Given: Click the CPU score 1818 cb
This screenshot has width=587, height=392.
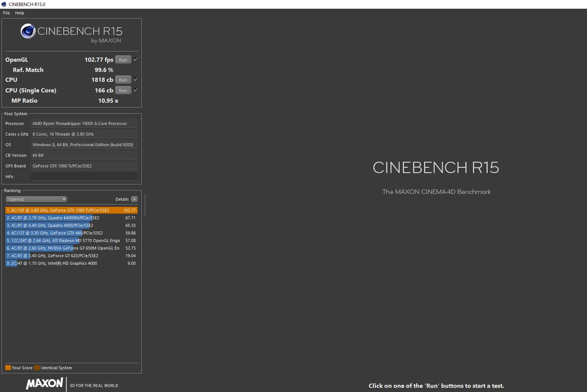Looking at the screenshot, I should coord(102,80).
